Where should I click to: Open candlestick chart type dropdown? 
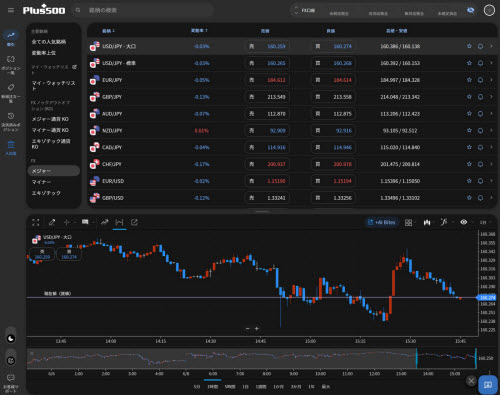[427, 222]
